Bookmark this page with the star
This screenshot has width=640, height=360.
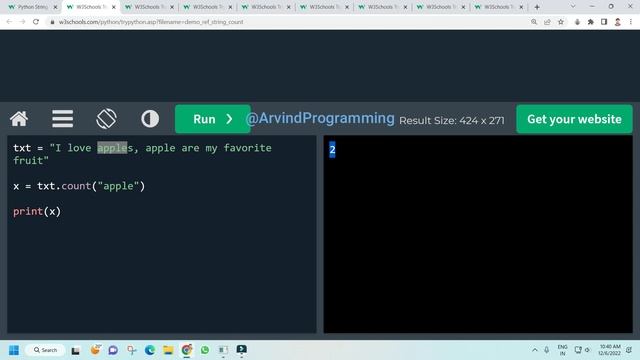coord(561,22)
